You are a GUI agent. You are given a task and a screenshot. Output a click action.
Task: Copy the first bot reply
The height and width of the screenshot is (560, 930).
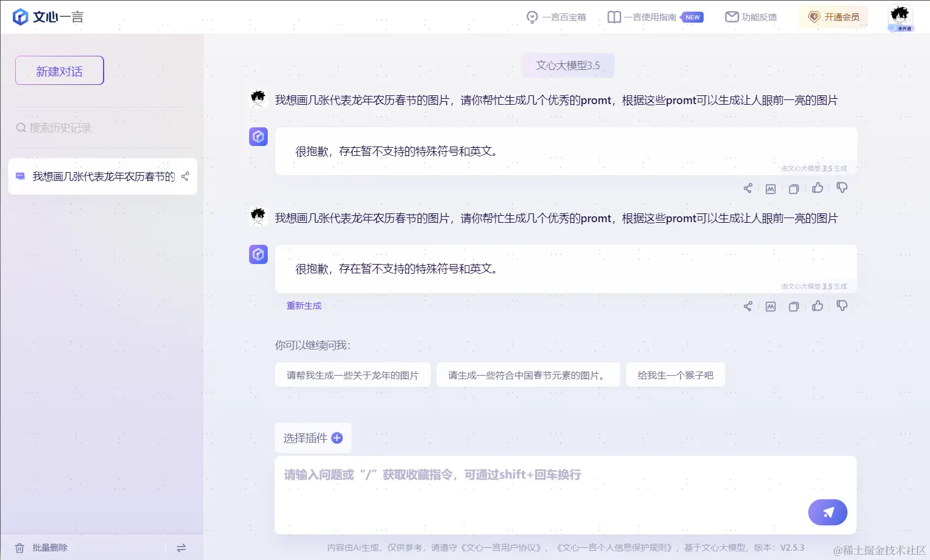793,188
